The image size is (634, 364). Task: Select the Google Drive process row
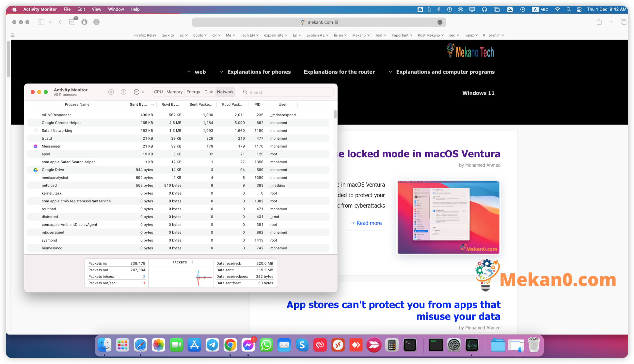(178, 170)
